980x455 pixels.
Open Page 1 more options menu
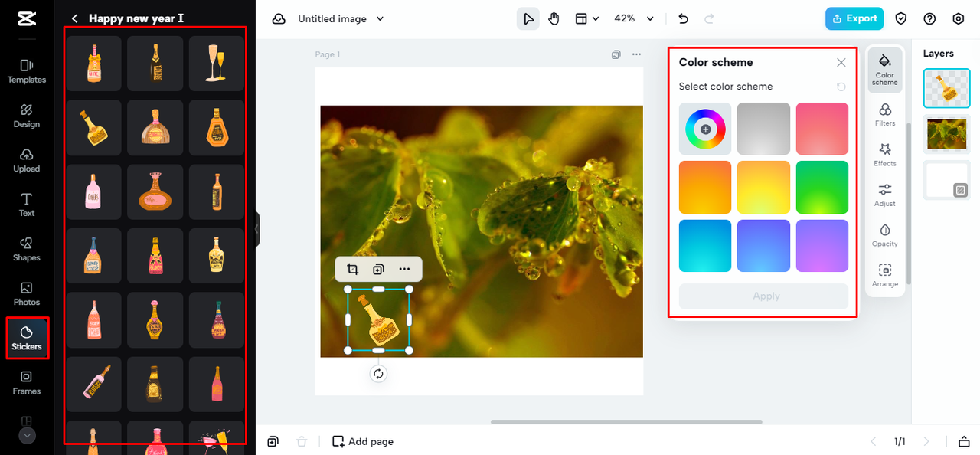point(636,54)
